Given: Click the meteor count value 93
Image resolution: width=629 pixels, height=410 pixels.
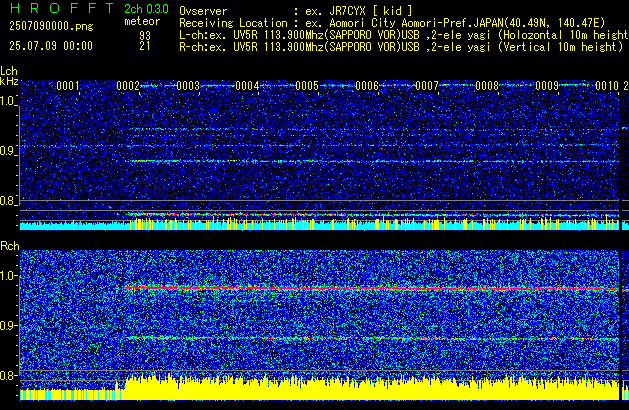Looking at the screenshot, I should (x=145, y=35).
